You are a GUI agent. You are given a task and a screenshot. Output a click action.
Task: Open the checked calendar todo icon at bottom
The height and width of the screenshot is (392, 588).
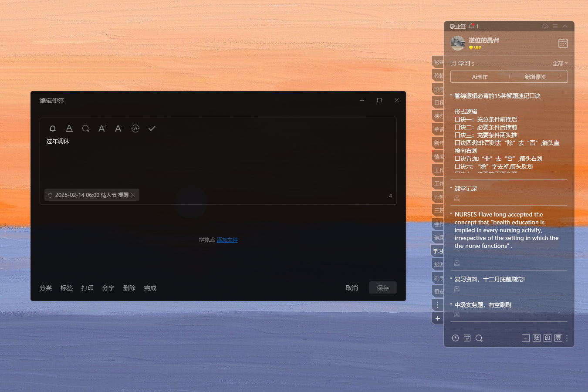point(467,338)
